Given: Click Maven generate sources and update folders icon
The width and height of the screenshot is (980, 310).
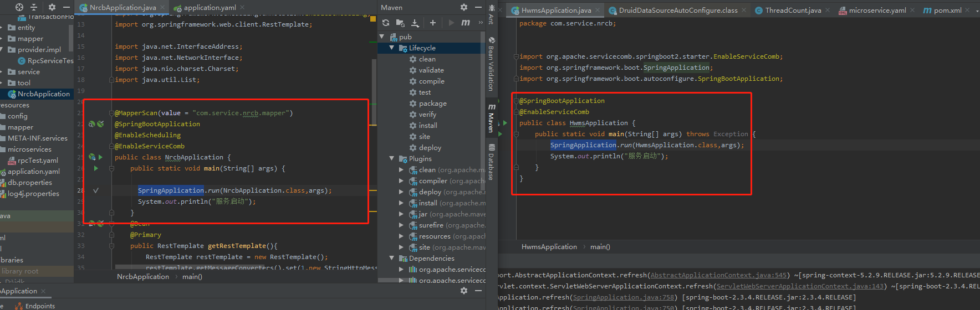Looking at the screenshot, I should tap(400, 23).
